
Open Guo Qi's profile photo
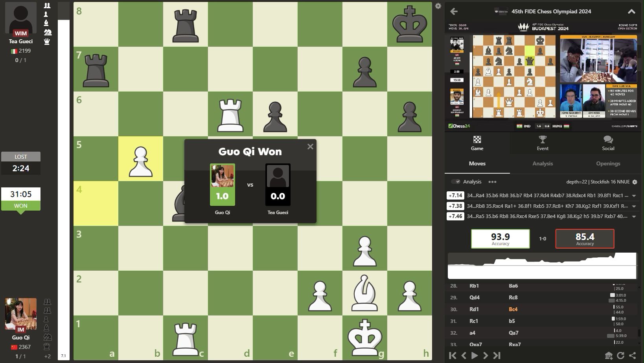coord(21,313)
